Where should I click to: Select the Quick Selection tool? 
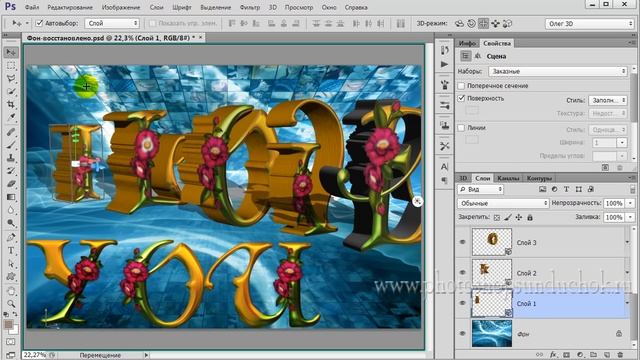pos(11,91)
